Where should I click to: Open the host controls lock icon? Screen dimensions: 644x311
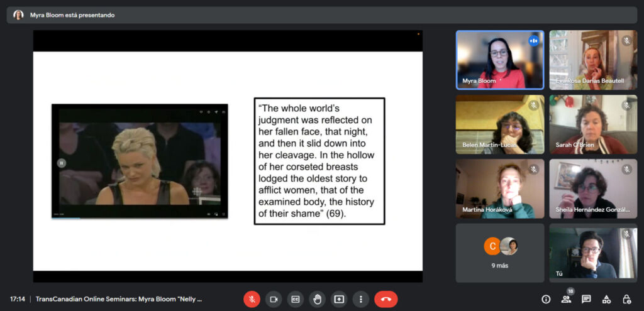[x=626, y=299]
